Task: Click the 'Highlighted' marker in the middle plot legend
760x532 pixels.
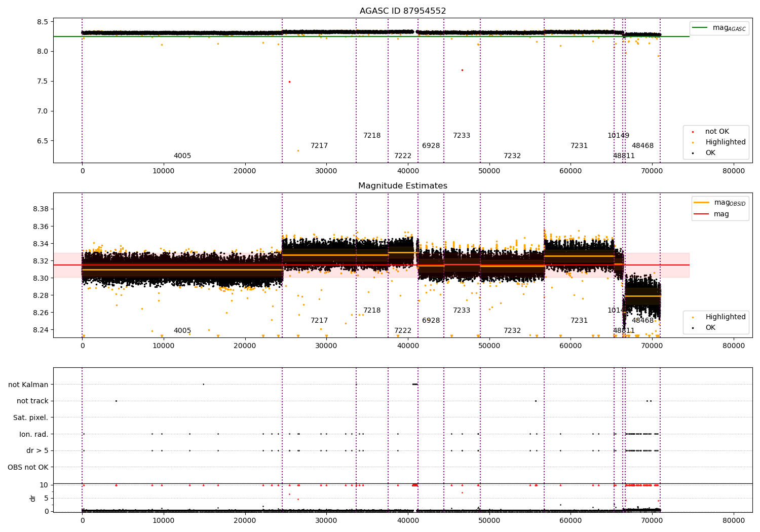Action: [693, 317]
